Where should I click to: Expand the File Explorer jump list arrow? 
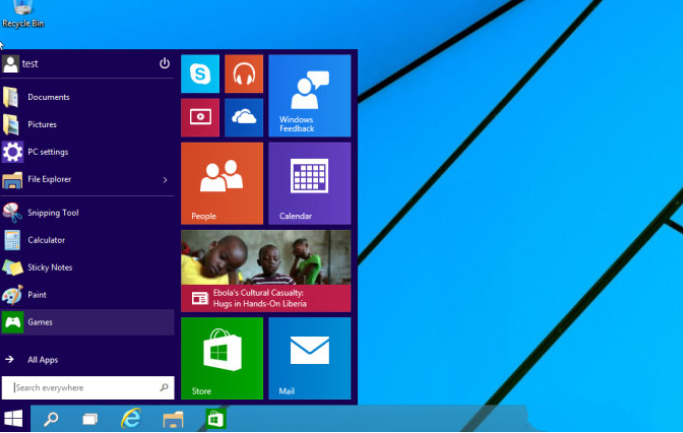165,180
